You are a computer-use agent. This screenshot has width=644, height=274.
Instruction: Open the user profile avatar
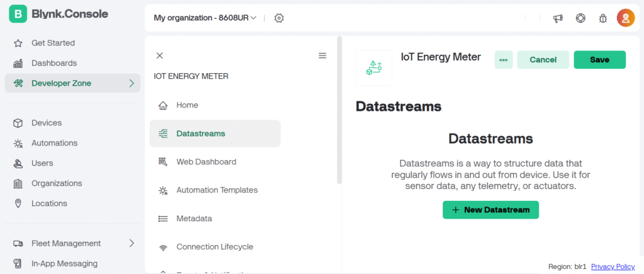tap(626, 18)
